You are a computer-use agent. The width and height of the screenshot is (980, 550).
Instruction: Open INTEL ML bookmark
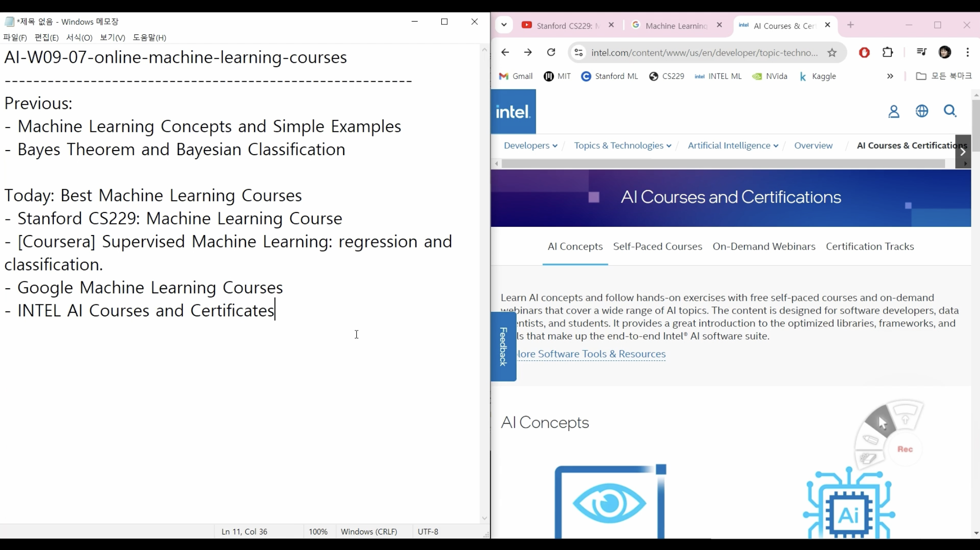click(x=718, y=76)
